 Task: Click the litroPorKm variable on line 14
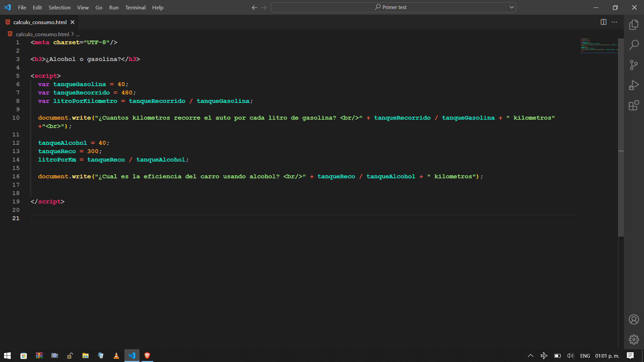click(x=57, y=160)
